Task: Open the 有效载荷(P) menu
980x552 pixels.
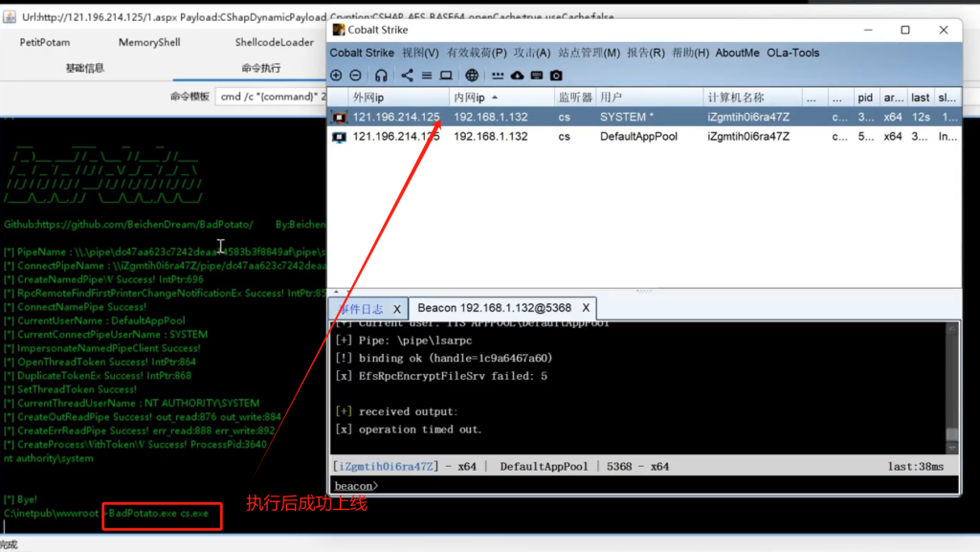Action: pos(477,53)
